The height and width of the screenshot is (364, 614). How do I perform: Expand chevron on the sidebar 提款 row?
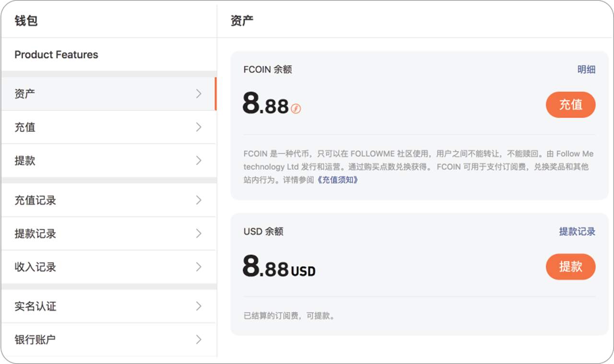click(199, 161)
